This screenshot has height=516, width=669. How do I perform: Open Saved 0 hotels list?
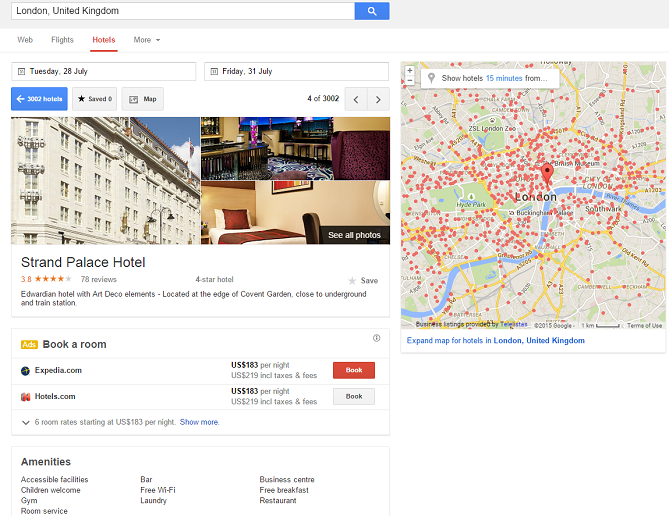[95, 99]
